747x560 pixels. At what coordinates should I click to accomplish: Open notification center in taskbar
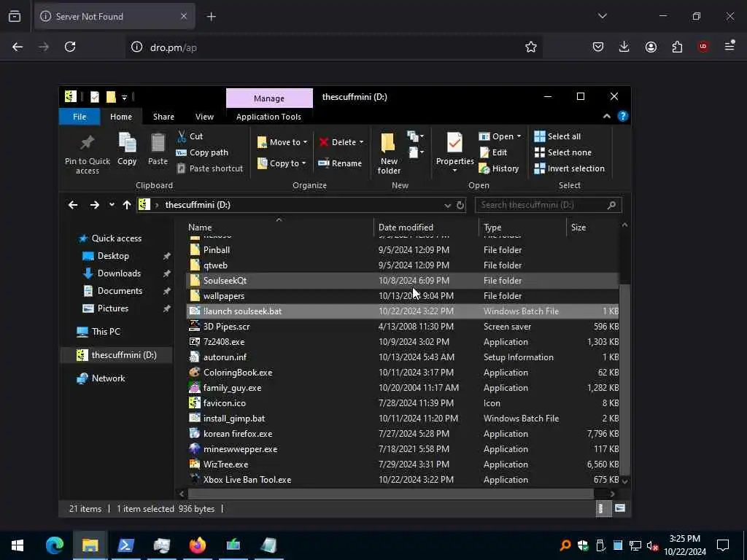point(723,545)
